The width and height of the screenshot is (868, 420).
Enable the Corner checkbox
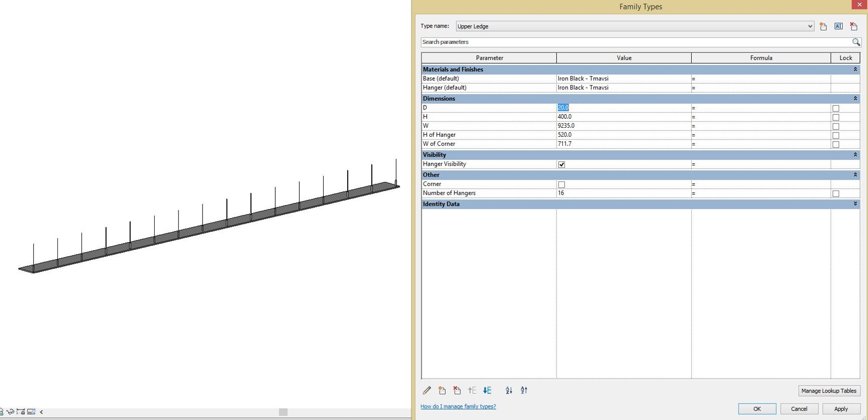[561, 184]
